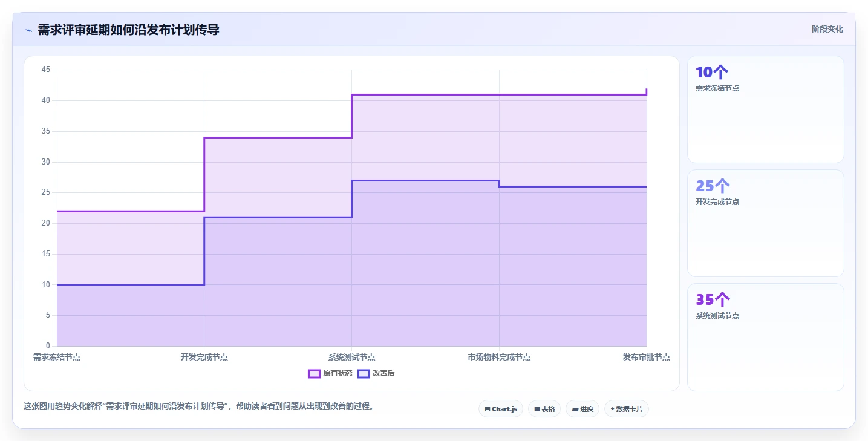This screenshot has height=441, width=868.
Task: Toggle the 改善后 legend item
Action: tap(376, 373)
